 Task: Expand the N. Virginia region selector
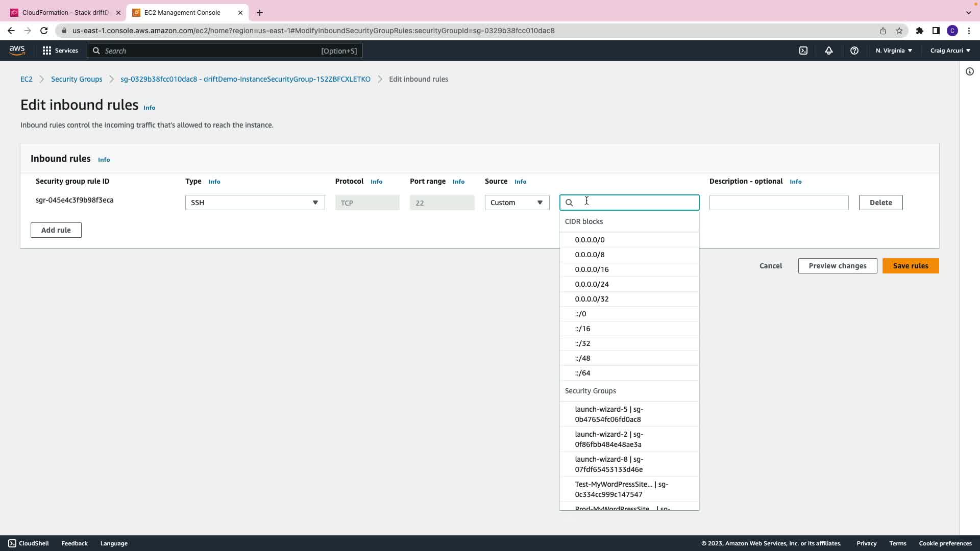click(894, 51)
